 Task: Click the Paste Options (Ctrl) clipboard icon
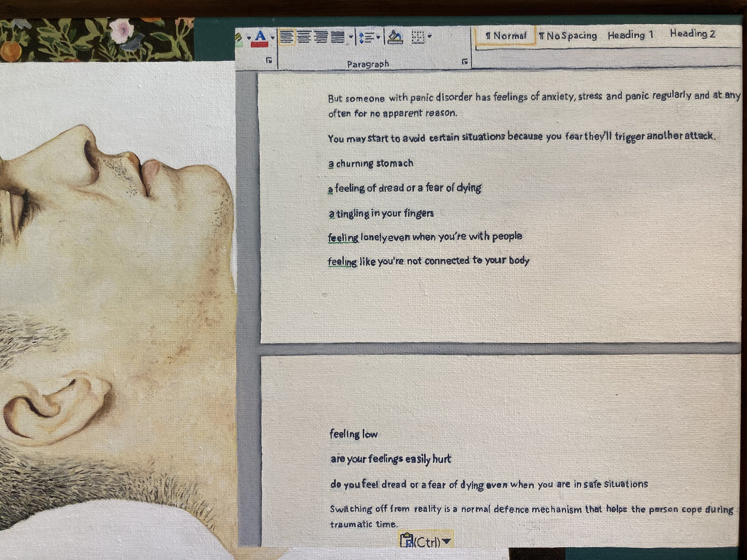[406, 541]
